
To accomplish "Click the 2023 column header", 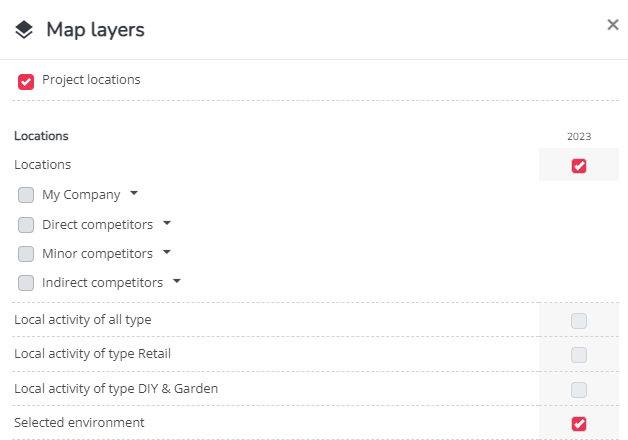I will point(579,137).
